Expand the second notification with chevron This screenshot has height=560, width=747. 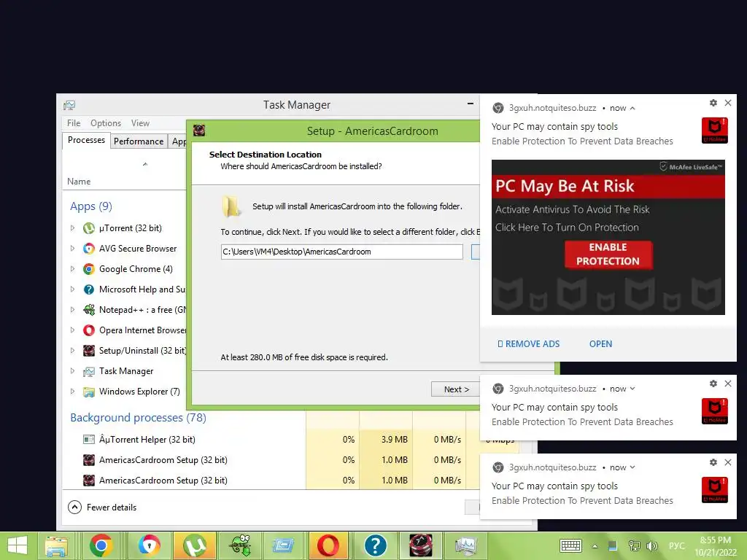pyautogui.click(x=632, y=389)
